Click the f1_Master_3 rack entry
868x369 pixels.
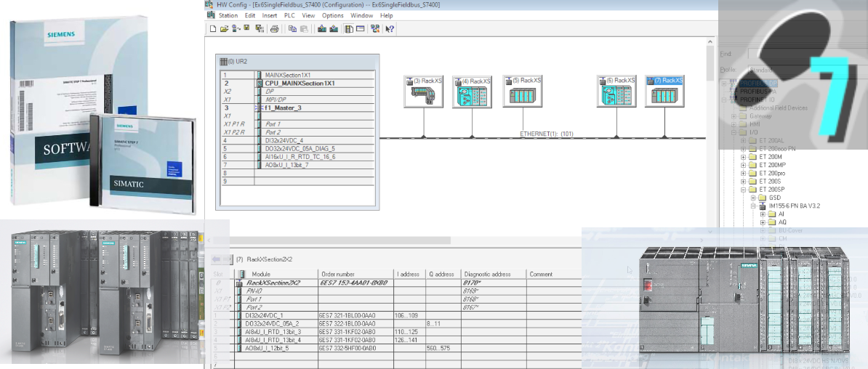(x=284, y=108)
